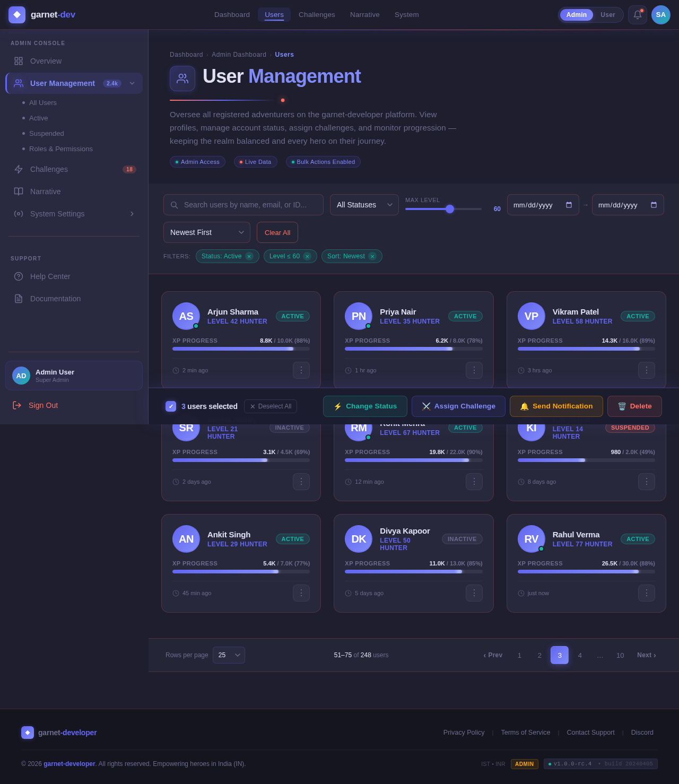The image size is (679, 784).
Task: Open the Newest First sort dropdown
Action: 207,232
